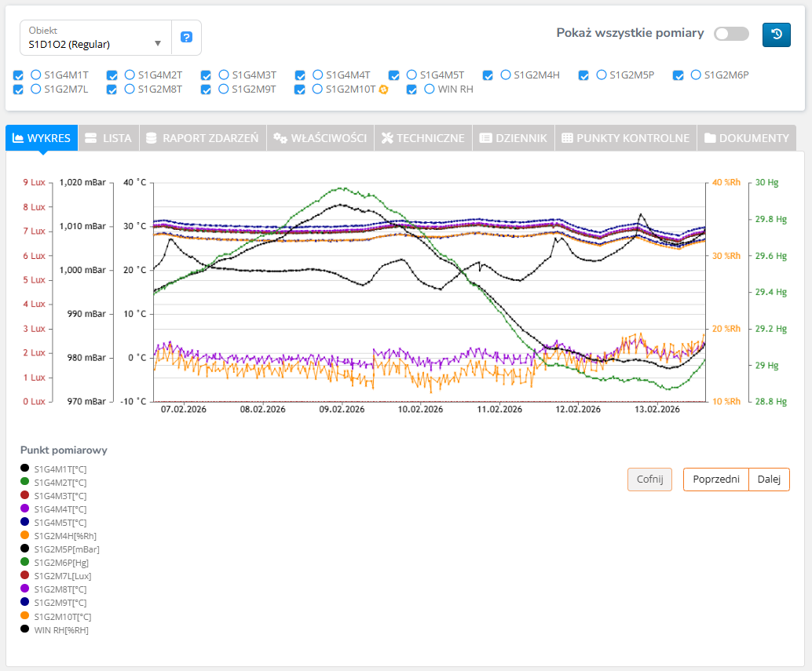This screenshot has width=812, height=671.
Task: Uncheck the S1G4M1T checkbox
Action: [x=18, y=75]
